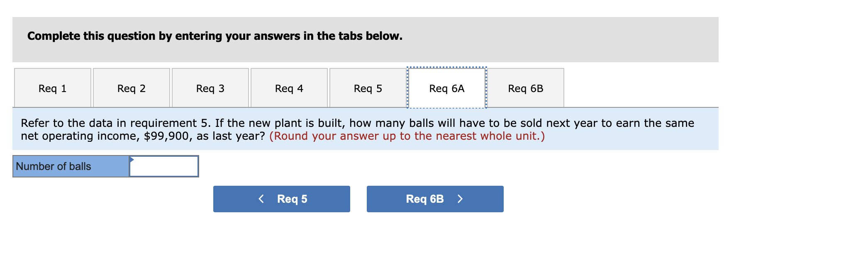Click the blank input box beside Number of balls

pos(164,166)
